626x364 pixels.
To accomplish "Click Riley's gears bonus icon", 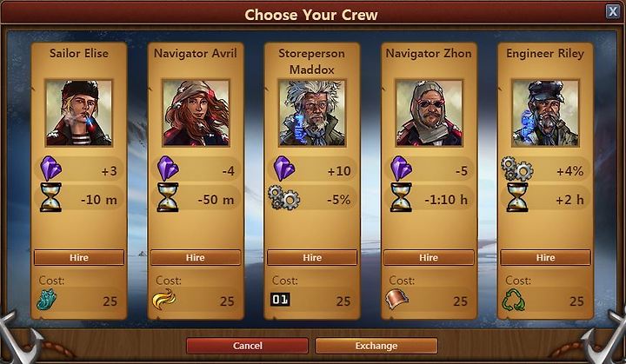I will pos(517,169).
